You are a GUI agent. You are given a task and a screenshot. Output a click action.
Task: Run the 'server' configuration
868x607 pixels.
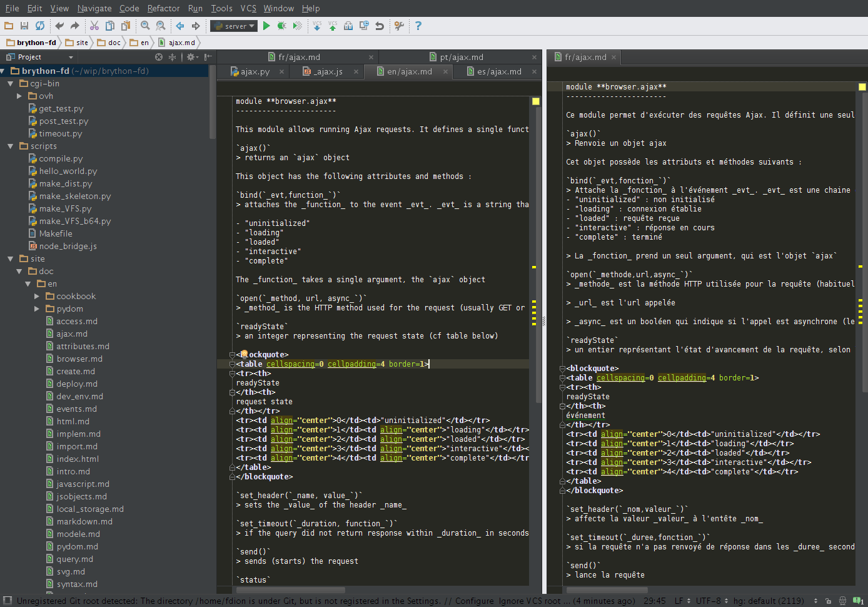click(x=266, y=26)
